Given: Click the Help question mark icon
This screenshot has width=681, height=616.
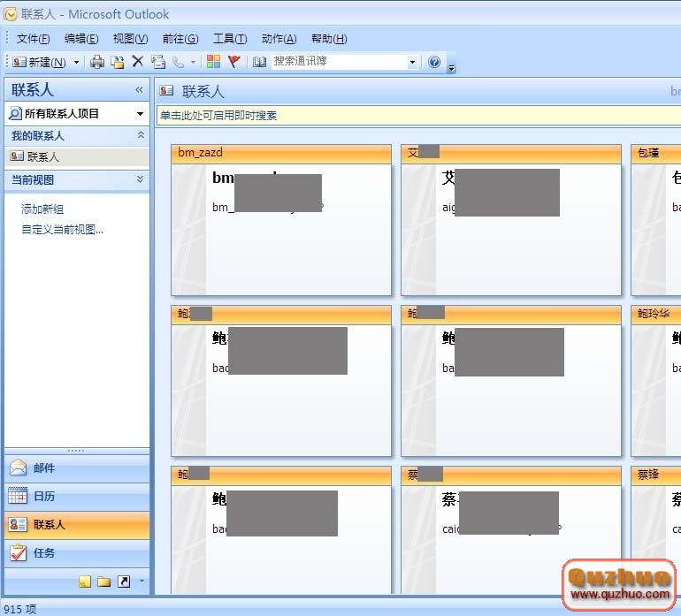Looking at the screenshot, I should (434, 62).
